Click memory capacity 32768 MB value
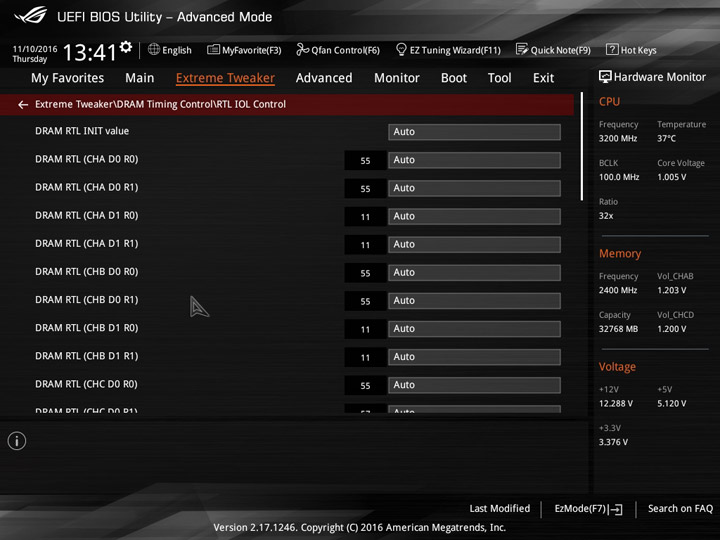Viewport: 720px width, 540px height. (x=618, y=329)
